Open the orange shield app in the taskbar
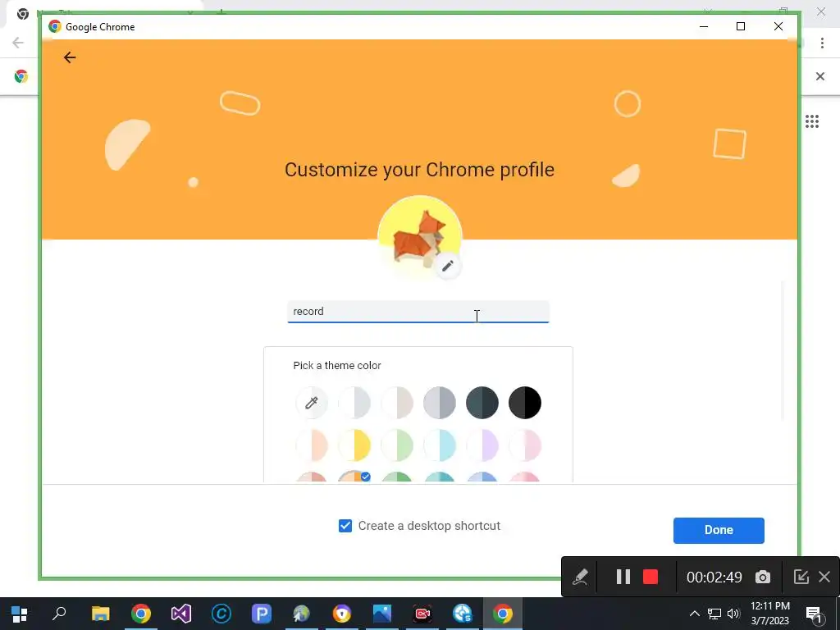Image resolution: width=840 pixels, height=630 pixels. click(x=342, y=614)
